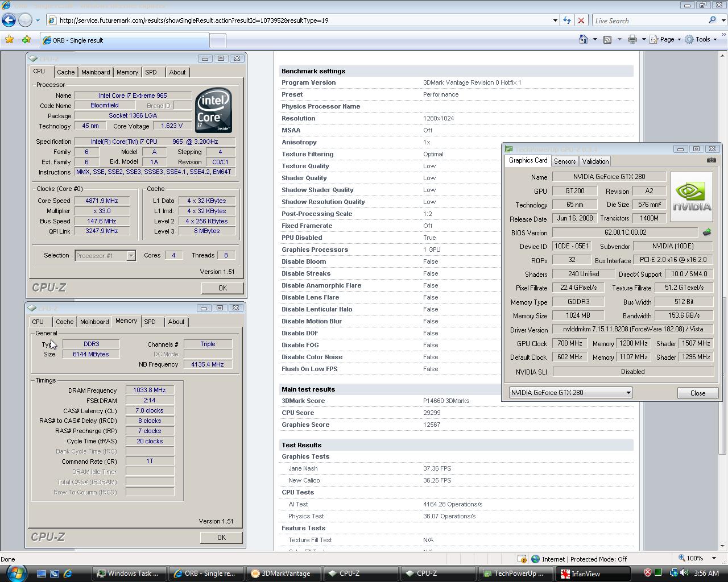Open the Tools menu
The height and width of the screenshot is (582, 728).
click(x=700, y=39)
